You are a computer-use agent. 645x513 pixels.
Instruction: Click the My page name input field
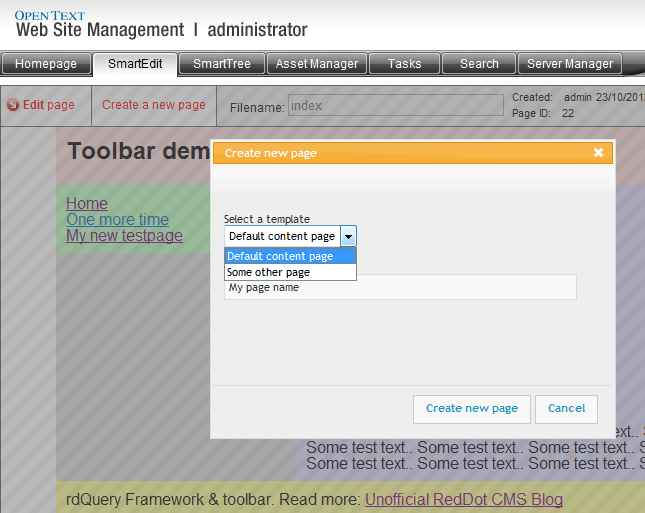pyautogui.click(x=400, y=288)
